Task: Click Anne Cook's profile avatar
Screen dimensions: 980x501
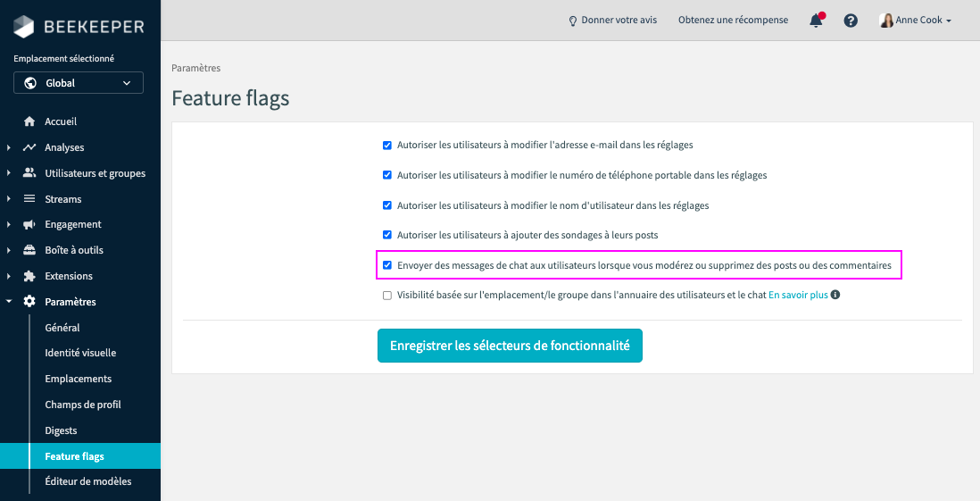Action: coord(886,20)
